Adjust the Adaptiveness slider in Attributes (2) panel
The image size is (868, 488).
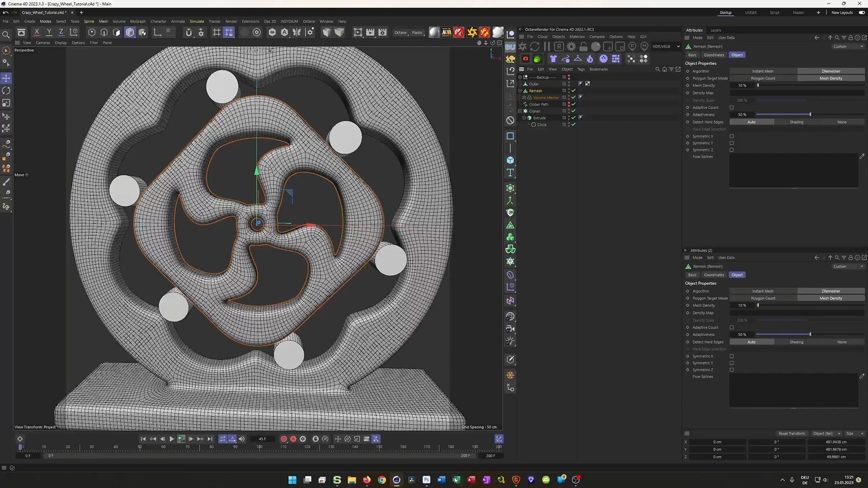(x=810, y=334)
